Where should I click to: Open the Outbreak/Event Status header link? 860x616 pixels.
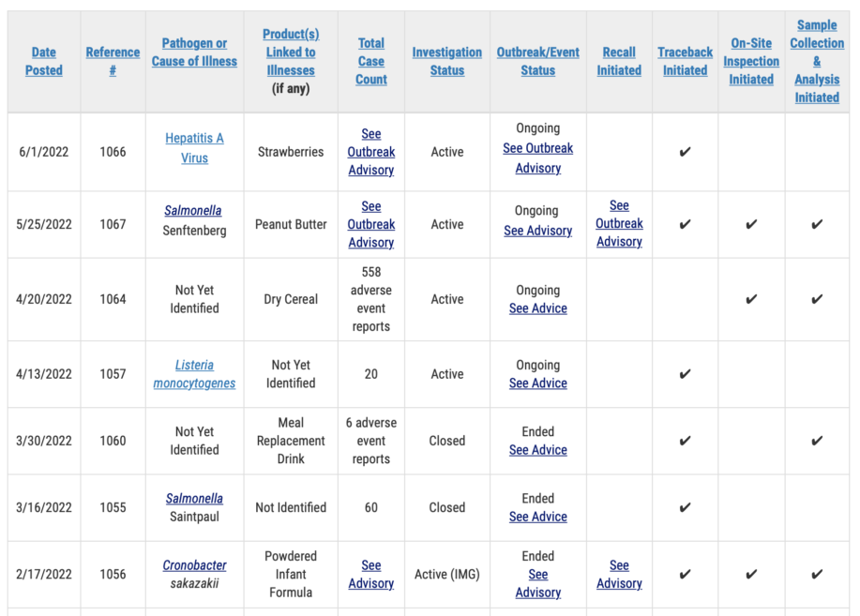537,61
